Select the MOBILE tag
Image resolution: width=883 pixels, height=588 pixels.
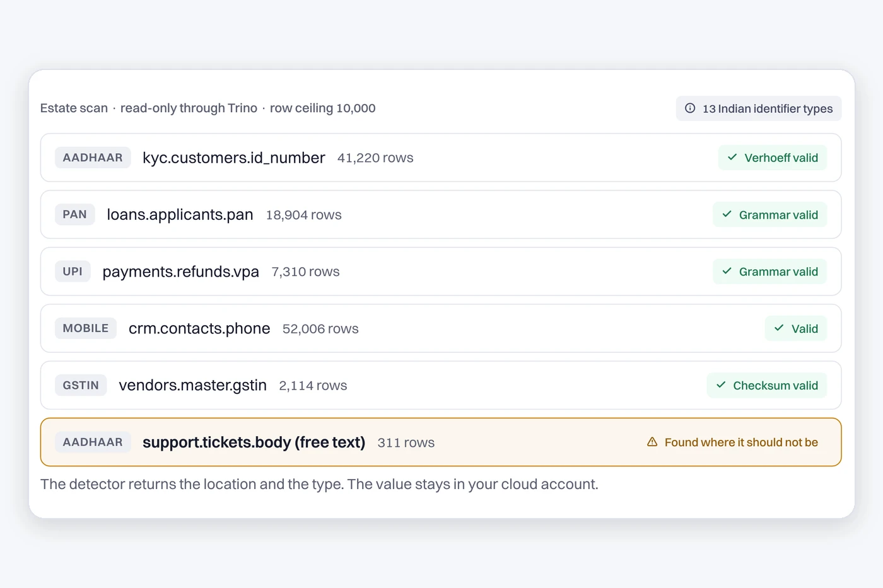coord(86,328)
